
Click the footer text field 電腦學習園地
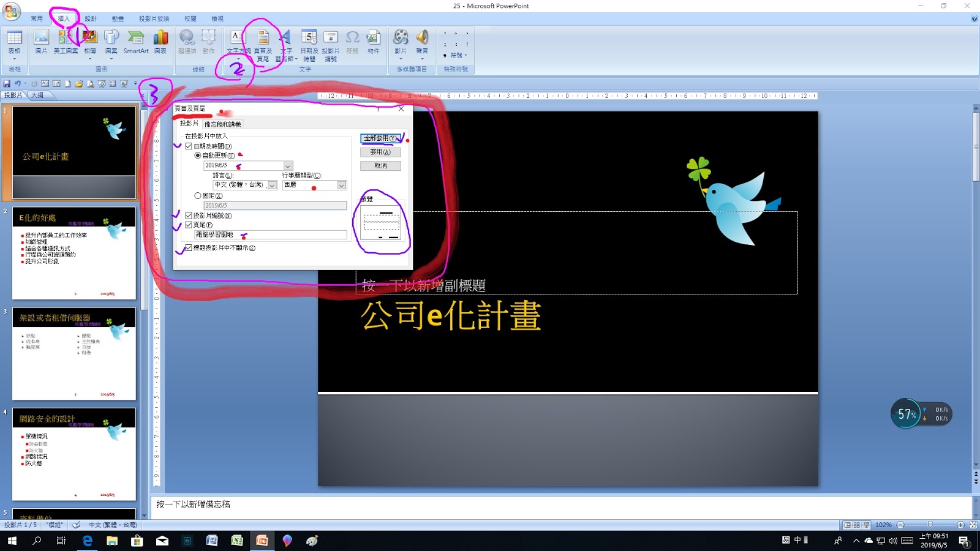coord(270,234)
